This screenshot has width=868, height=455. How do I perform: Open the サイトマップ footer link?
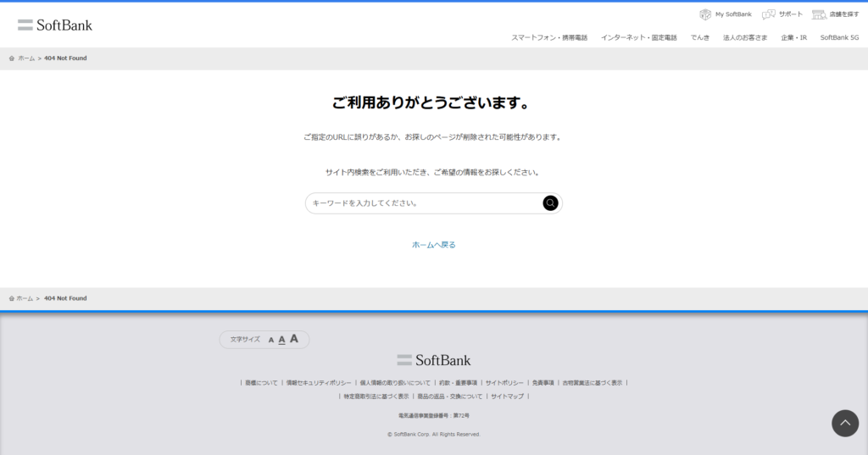507,397
